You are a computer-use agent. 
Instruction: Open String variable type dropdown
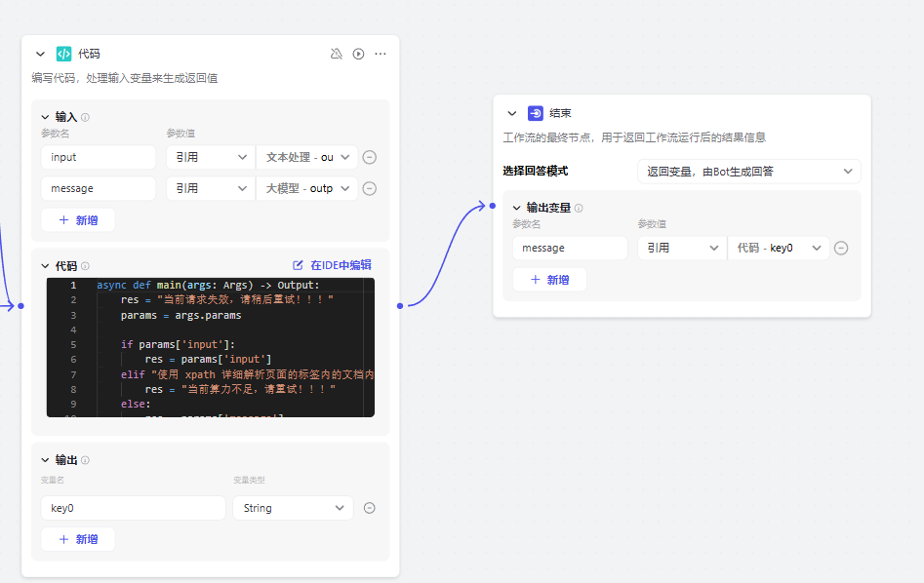tap(293, 508)
